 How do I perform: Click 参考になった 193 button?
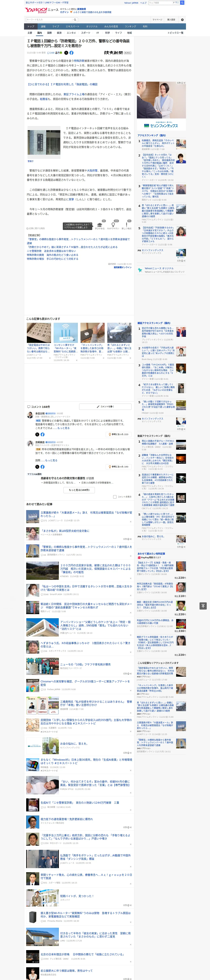point(119,466)
